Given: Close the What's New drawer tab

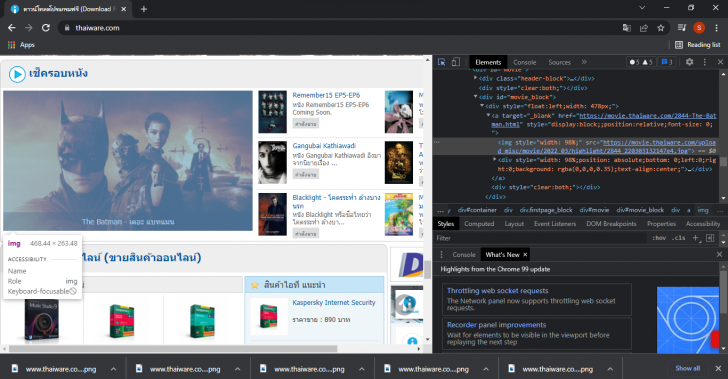Looking at the screenshot, I should click(525, 255).
